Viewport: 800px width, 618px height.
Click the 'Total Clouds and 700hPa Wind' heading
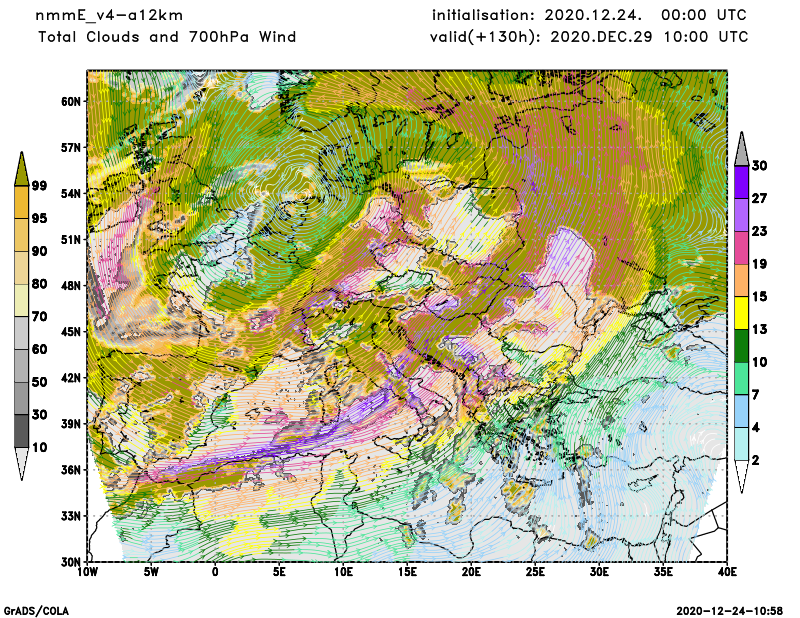[167, 37]
